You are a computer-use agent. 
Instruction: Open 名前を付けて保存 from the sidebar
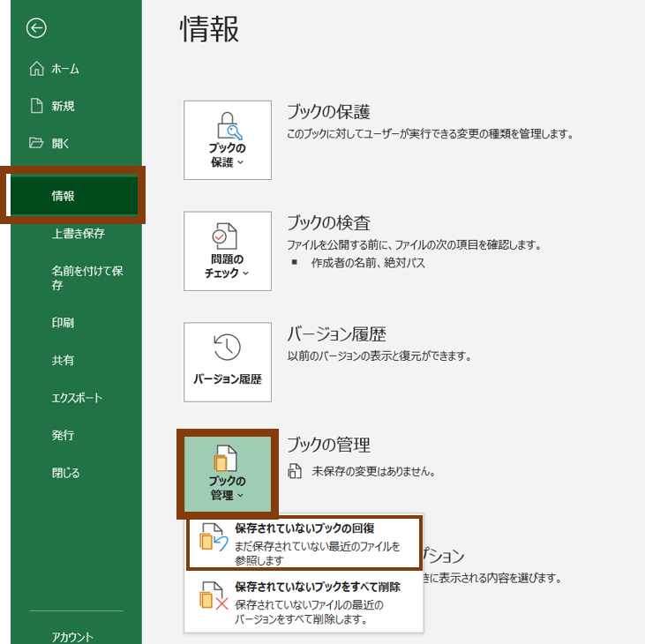[86, 278]
